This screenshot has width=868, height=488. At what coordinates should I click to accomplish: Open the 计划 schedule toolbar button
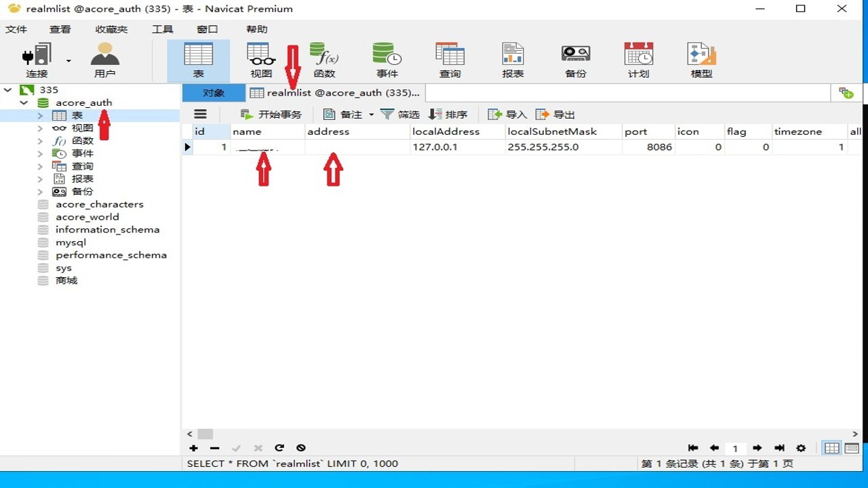pos(638,61)
